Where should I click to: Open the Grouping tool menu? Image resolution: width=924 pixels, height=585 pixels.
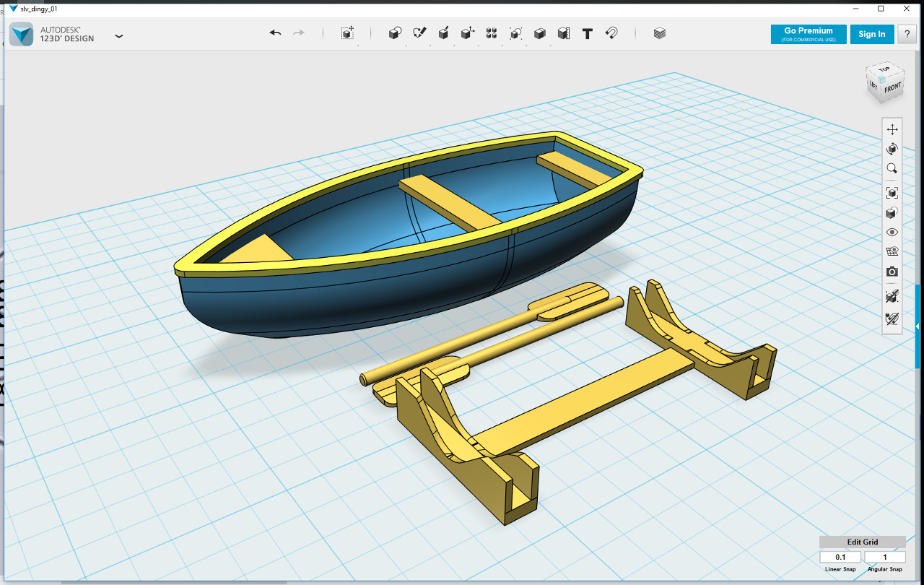tap(515, 33)
